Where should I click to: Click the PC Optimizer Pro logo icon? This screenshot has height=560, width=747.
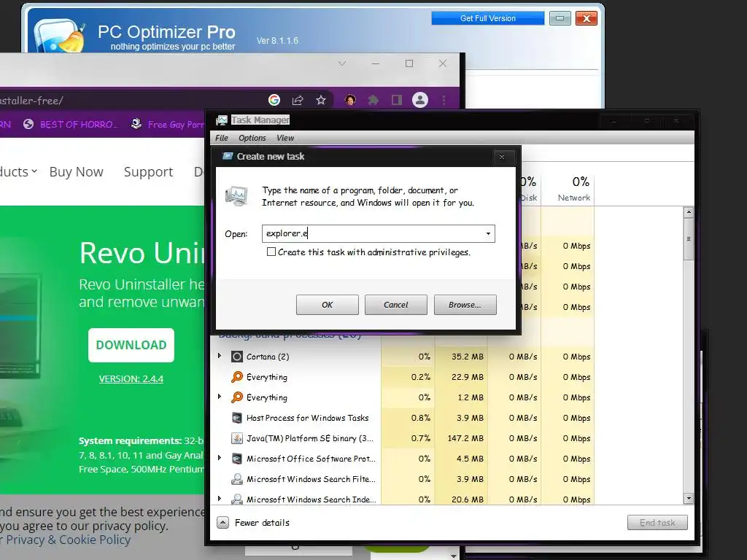click(x=60, y=36)
